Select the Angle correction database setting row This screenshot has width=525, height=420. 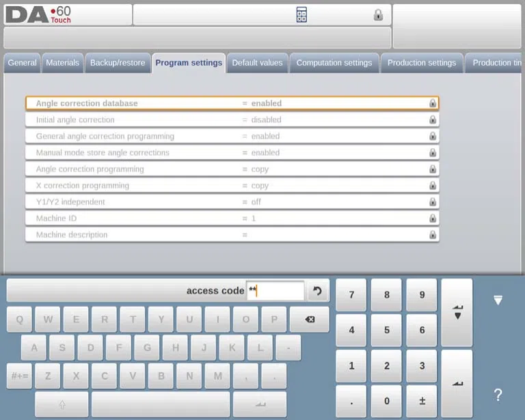coord(232,103)
